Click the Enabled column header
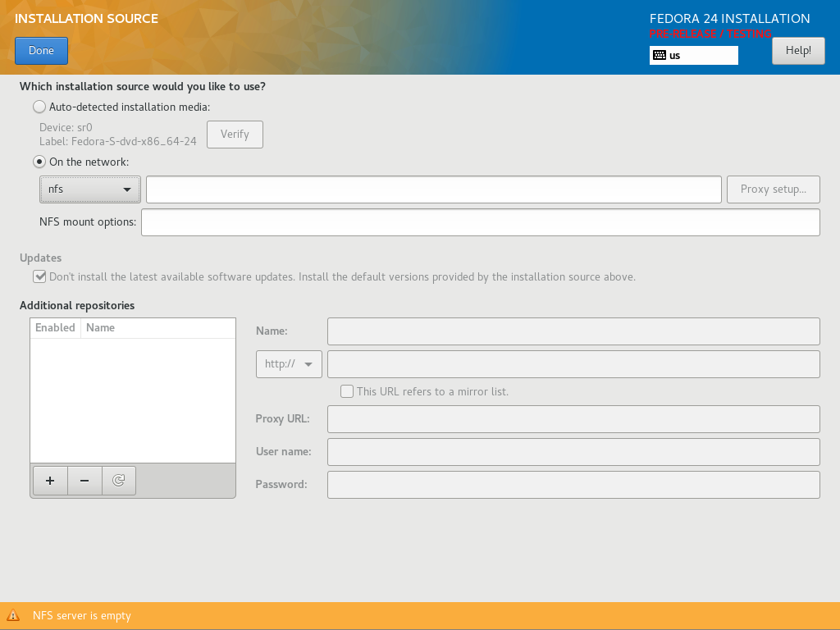Image resolution: width=840 pixels, height=630 pixels. [55, 328]
